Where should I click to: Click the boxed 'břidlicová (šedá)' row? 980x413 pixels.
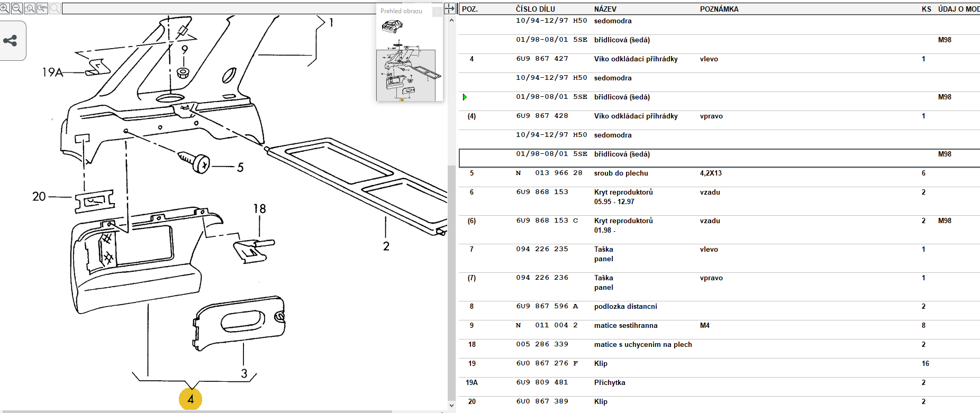pos(719,158)
